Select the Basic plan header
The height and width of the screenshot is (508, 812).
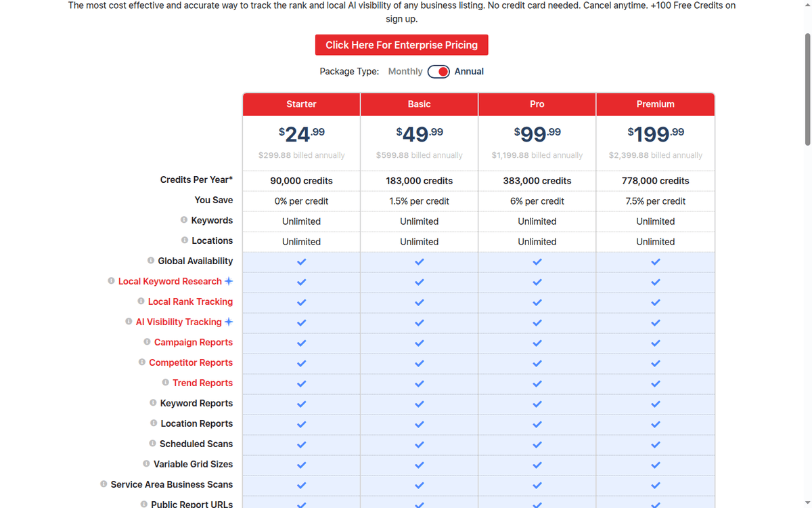420,104
